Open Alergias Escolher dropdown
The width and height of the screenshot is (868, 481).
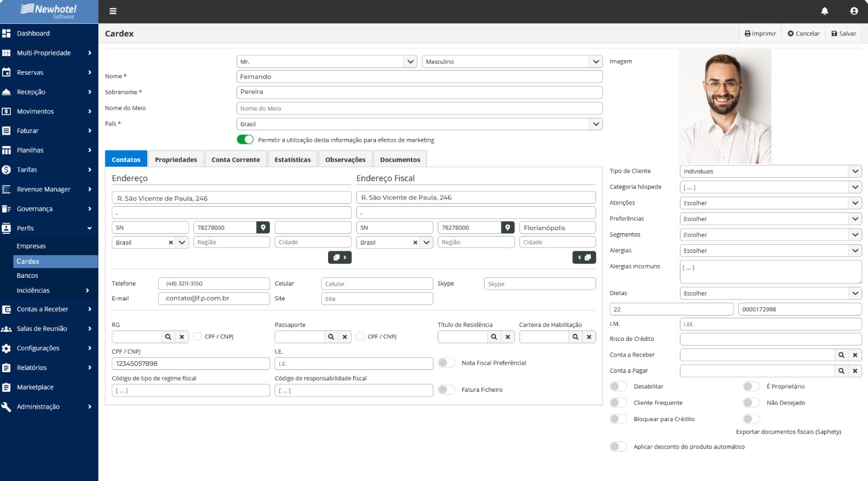771,251
